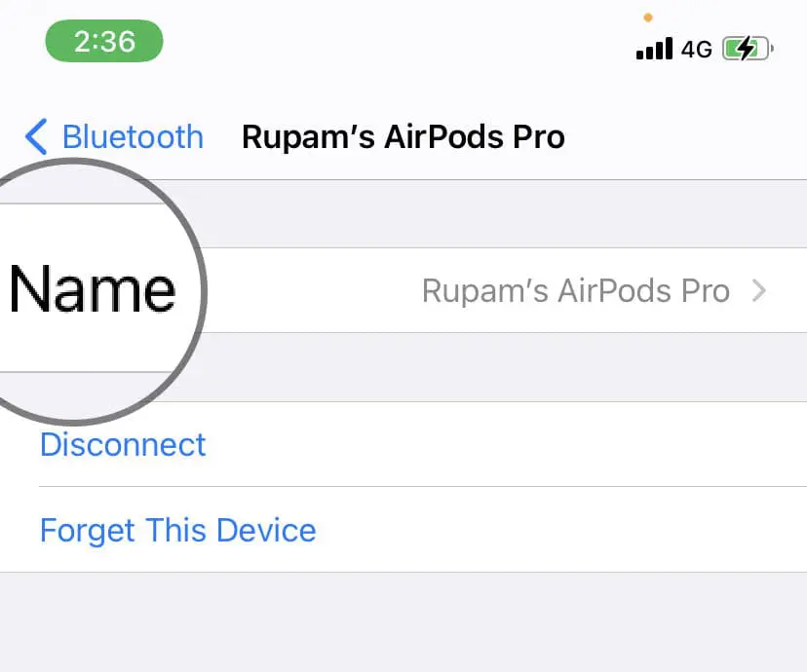
Task: Tap the lightning bolt inside battery
Action: pos(747,49)
